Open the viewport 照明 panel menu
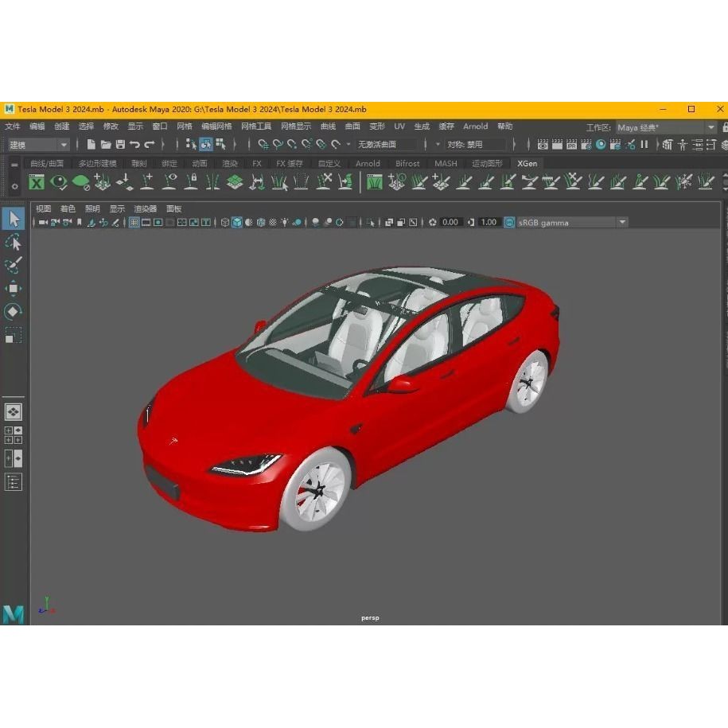The image size is (728, 728). point(92,208)
